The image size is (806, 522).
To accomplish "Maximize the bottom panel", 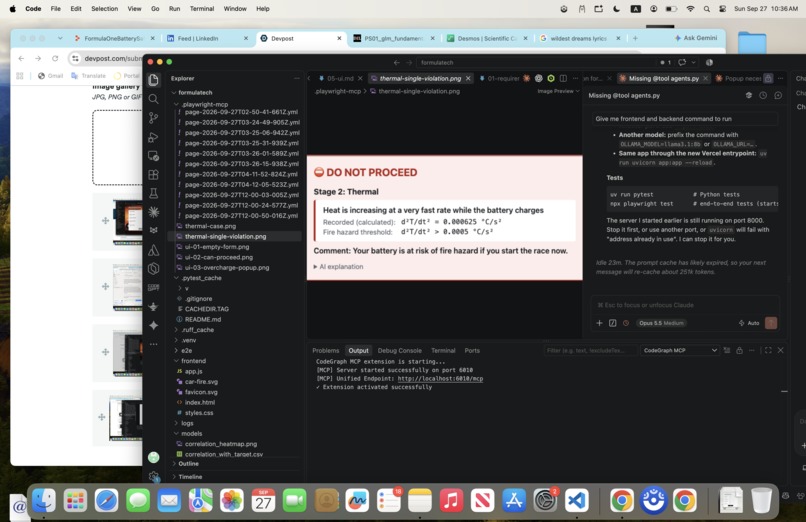I will [768, 350].
